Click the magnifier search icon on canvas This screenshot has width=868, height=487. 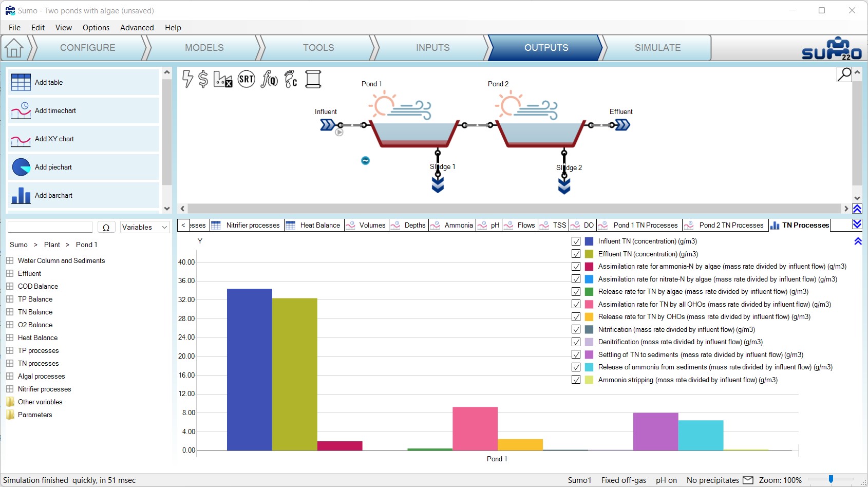coord(844,74)
